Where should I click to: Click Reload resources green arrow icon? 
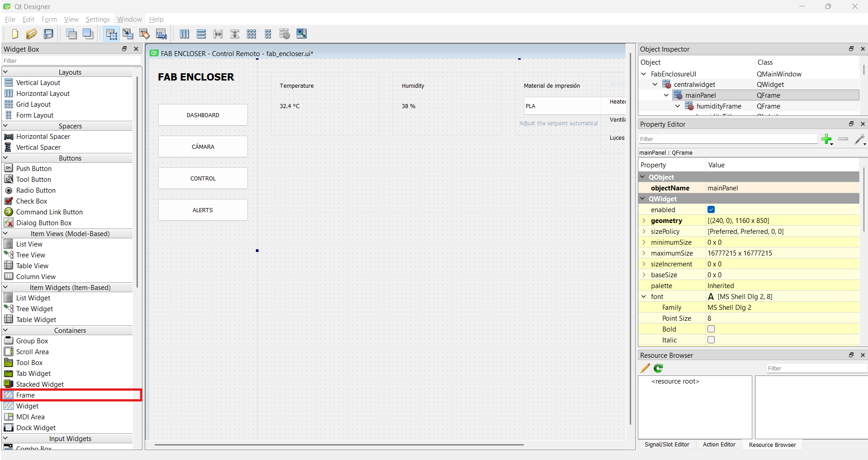point(658,368)
